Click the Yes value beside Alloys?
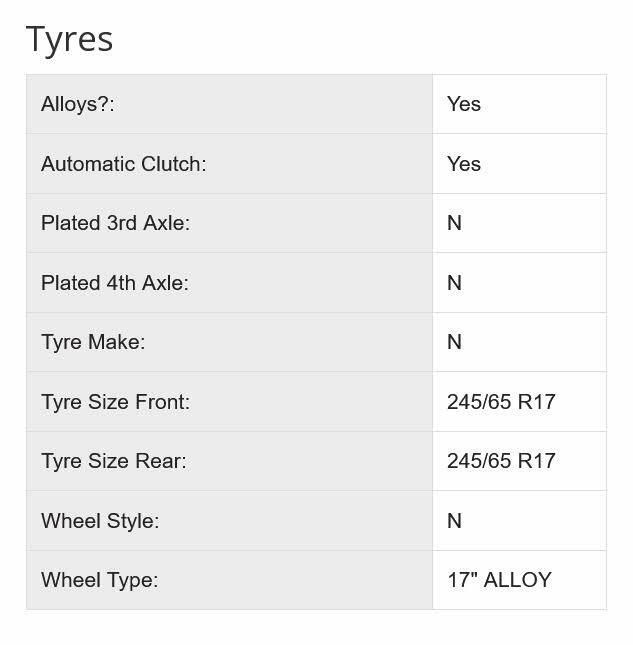 click(x=464, y=104)
